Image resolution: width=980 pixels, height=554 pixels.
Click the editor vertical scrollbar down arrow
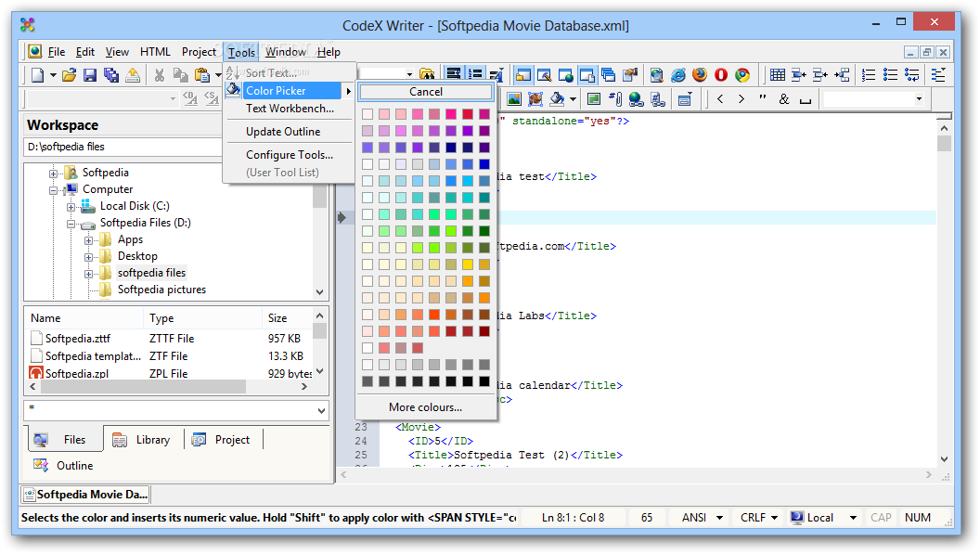coord(944,459)
